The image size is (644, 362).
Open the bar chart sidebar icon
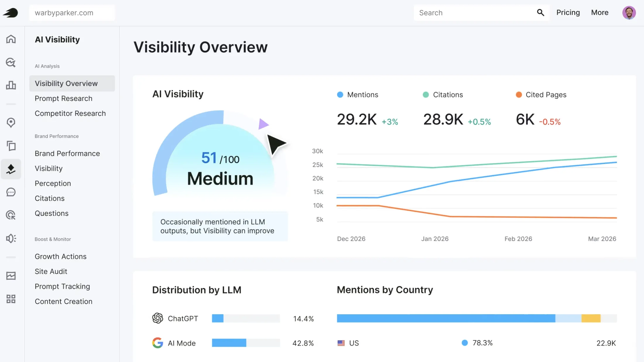click(11, 85)
